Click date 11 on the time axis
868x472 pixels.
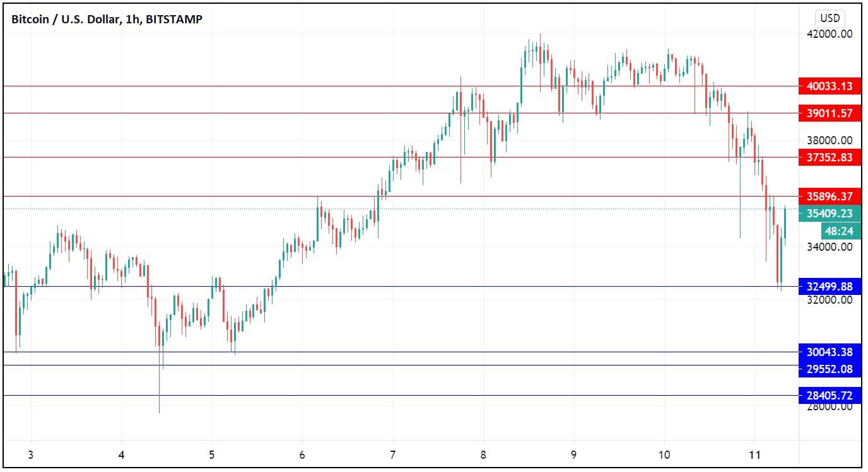click(754, 454)
